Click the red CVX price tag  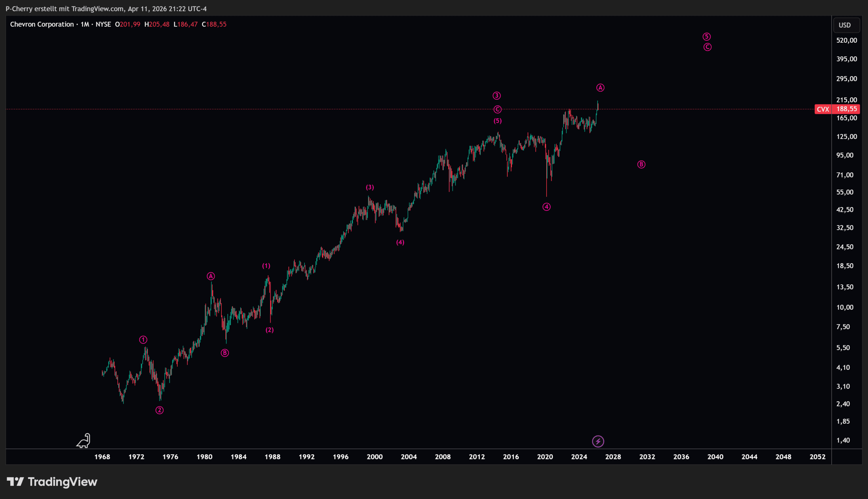[x=823, y=109]
